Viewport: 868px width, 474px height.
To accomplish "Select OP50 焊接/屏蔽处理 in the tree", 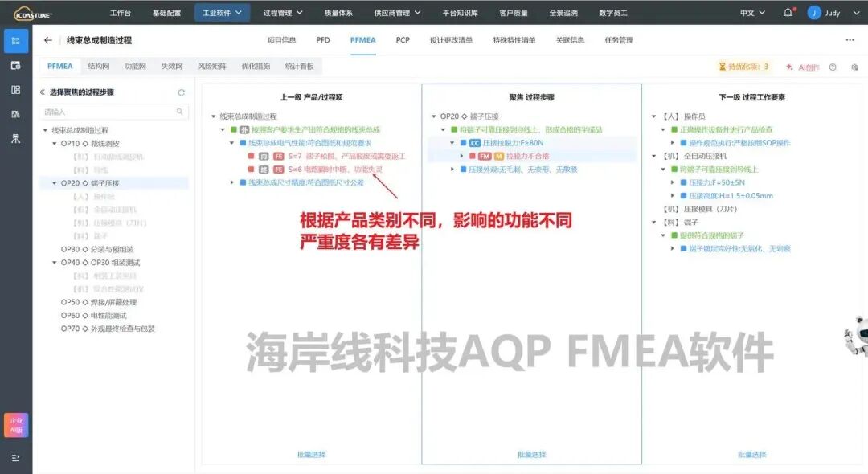I will click(99, 303).
